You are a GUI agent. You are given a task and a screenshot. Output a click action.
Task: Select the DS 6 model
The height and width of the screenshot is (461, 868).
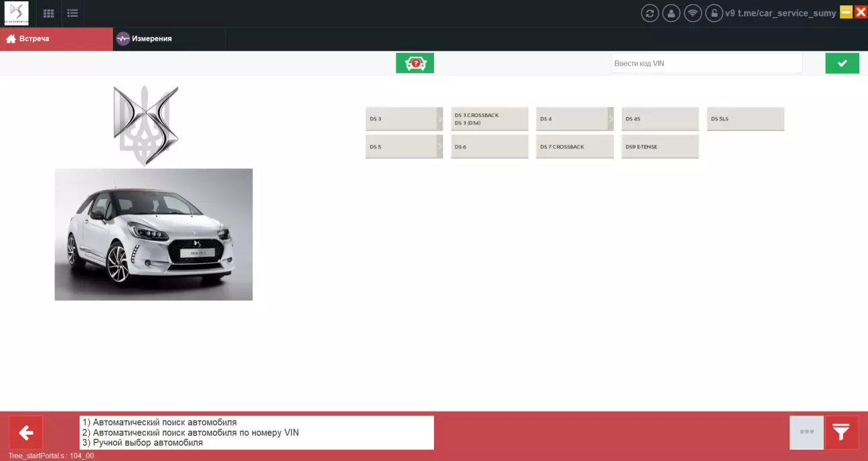(490, 147)
